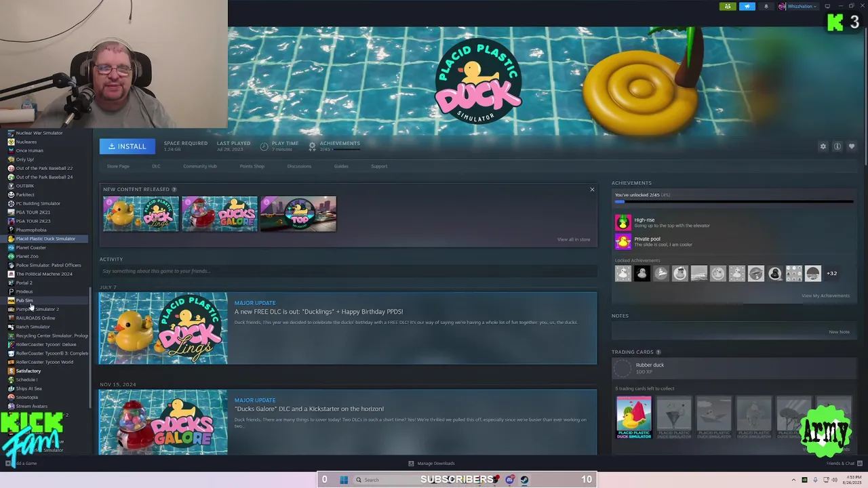The height and width of the screenshot is (488, 868).
Task: Select Only Up! in the library list
Action: coord(24,159)
